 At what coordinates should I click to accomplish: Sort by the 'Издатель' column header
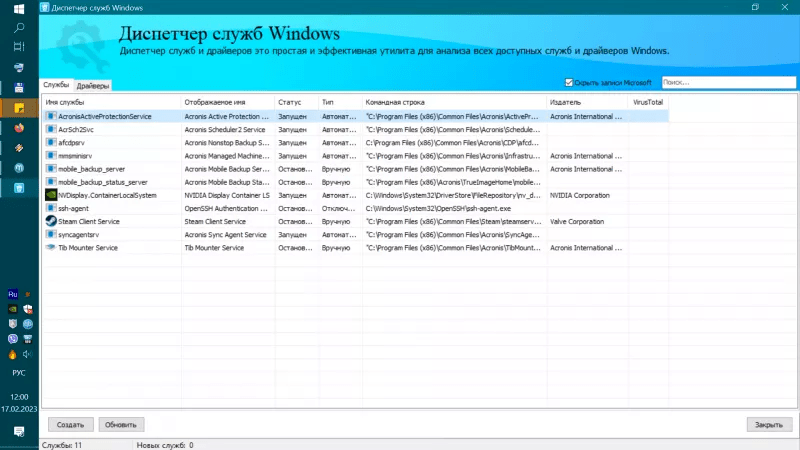587,102
